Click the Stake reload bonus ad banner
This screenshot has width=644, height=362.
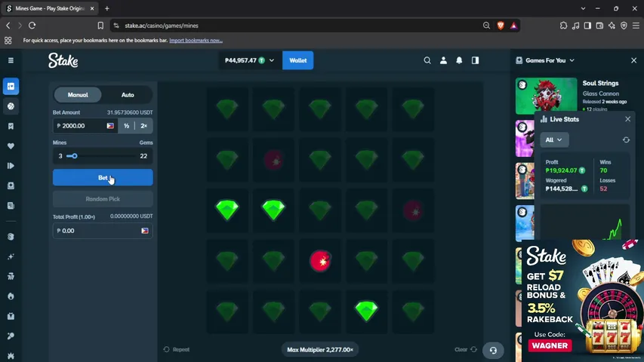582,300
